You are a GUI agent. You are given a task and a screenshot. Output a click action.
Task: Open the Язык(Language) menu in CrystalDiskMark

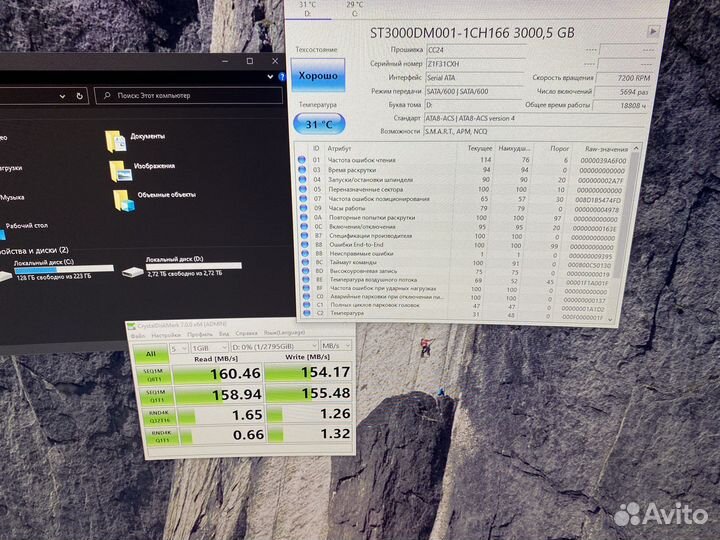[x=284, y=332]
